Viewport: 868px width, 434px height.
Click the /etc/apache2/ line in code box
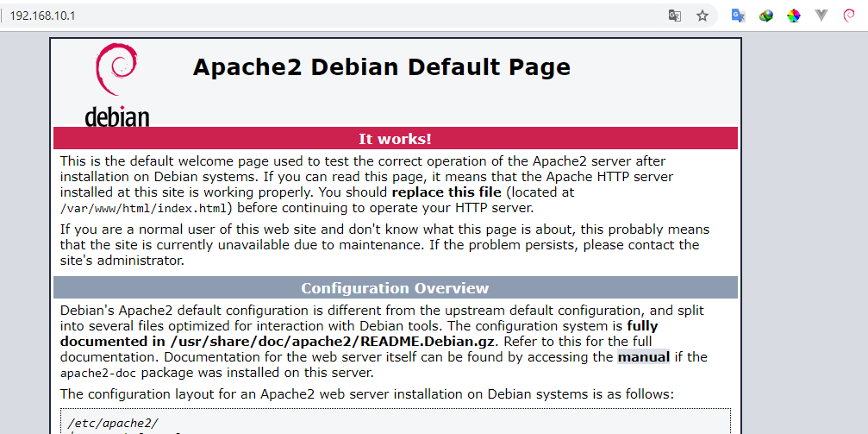(x=113, y=423)
